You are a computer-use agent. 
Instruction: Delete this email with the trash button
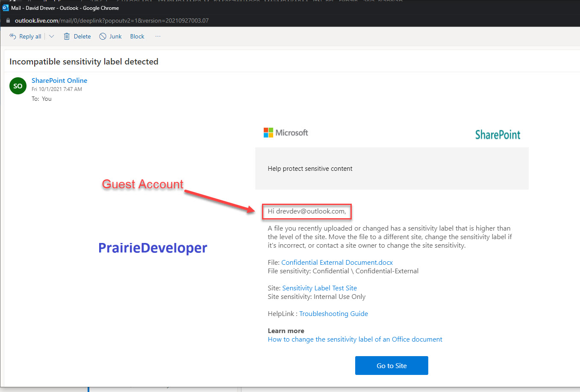tap(77, 36)
